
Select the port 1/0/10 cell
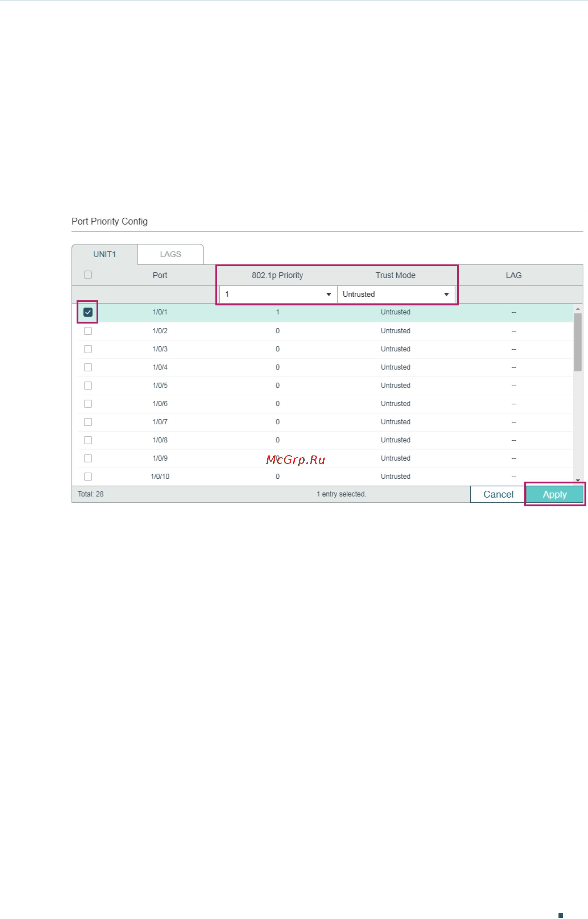[x=160, y=476]
